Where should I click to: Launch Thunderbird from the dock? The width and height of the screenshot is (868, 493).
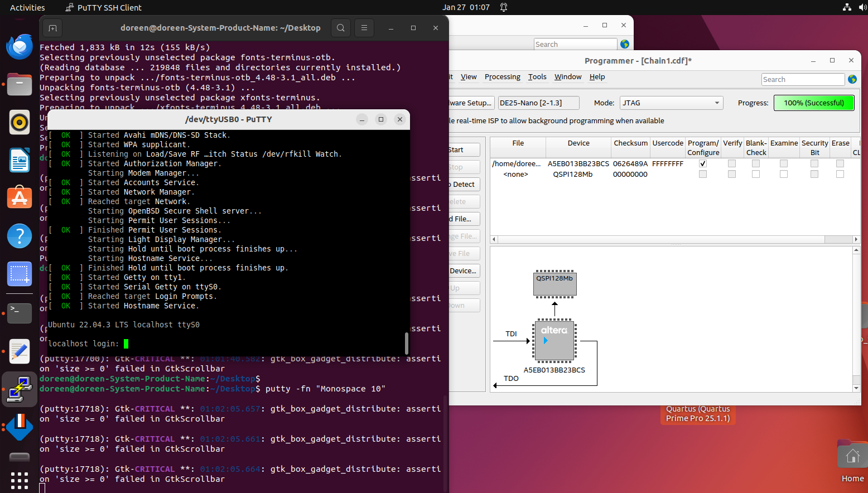(20, 47)
